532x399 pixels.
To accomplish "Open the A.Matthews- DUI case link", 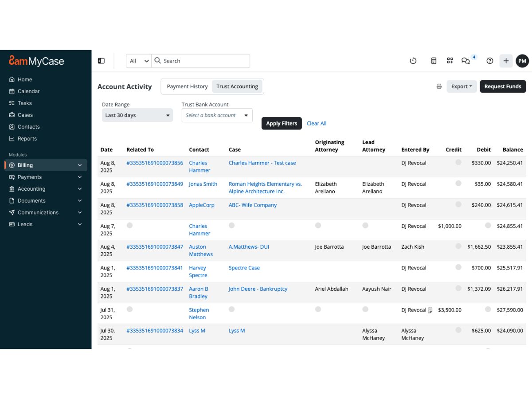I will (x=249, y=247).
